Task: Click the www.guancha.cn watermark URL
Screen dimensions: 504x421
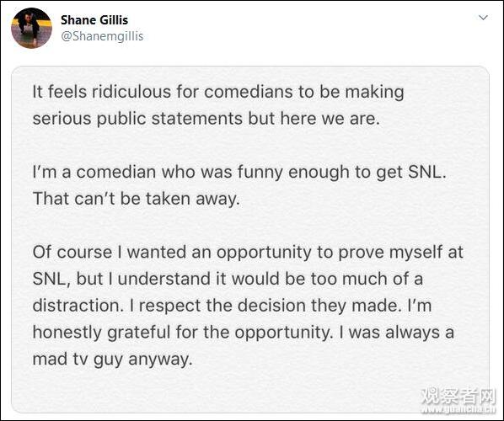Action: point(458,410)
